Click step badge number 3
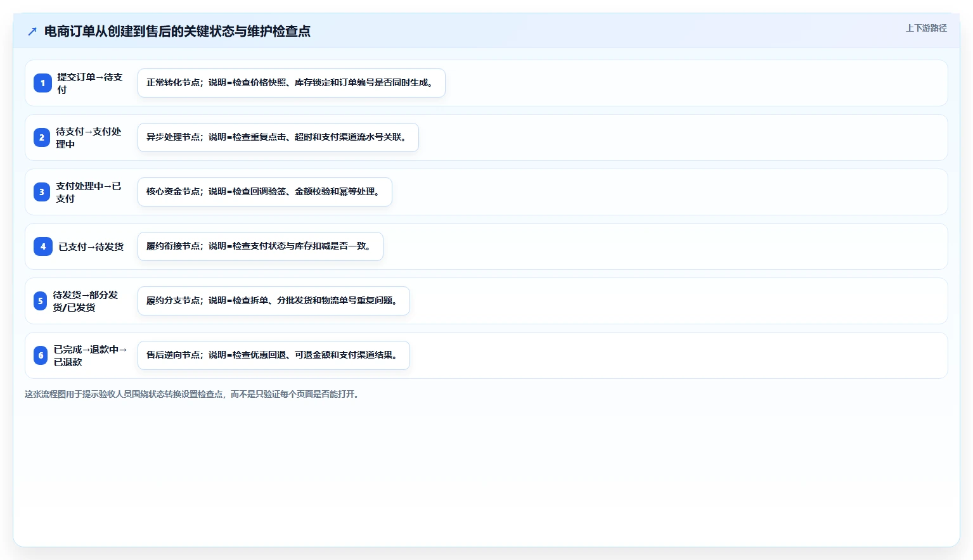This screenshot has width=973, height=560. click(42, 192)
